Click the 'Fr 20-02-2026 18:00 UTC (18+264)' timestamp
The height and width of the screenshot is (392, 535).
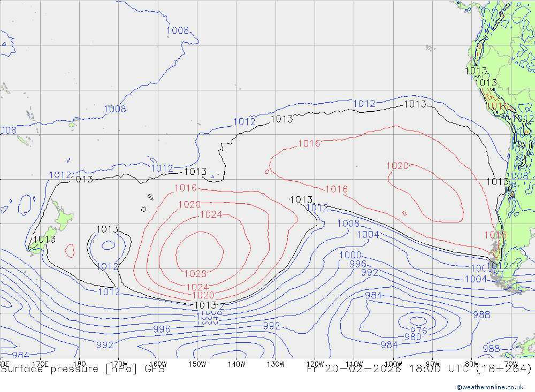419,369
